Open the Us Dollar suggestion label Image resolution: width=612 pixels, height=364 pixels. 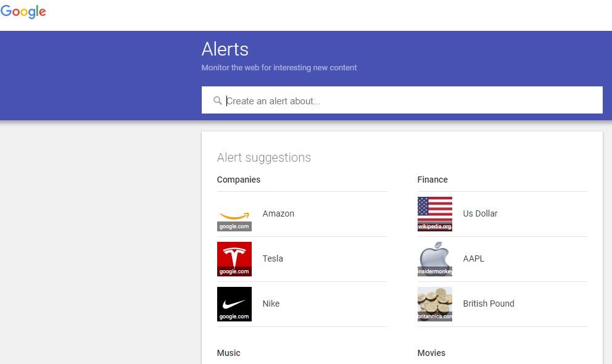coord(480,213)
